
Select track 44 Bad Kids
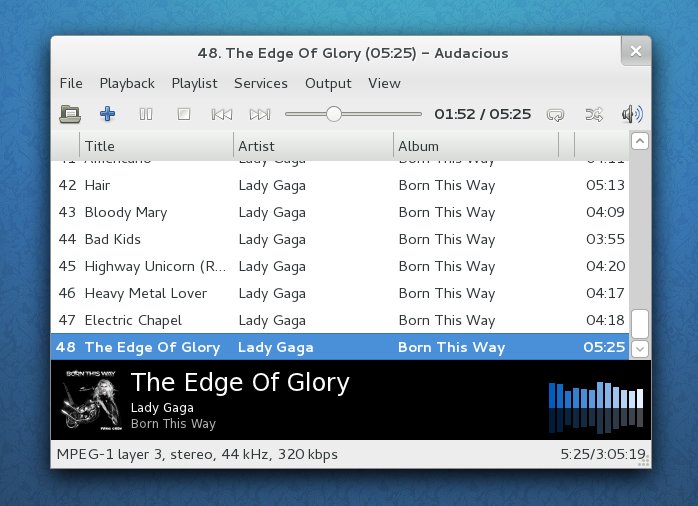(x=340, y=239)
